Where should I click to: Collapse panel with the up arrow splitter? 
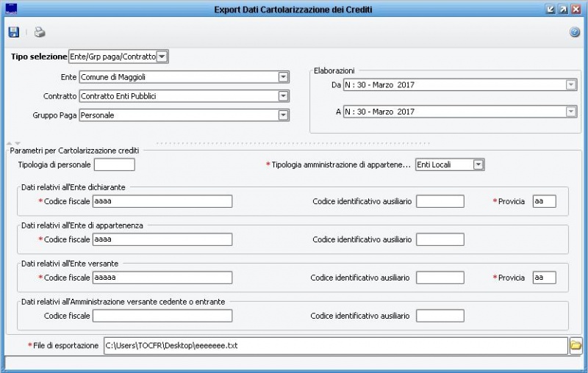(10, 143)
